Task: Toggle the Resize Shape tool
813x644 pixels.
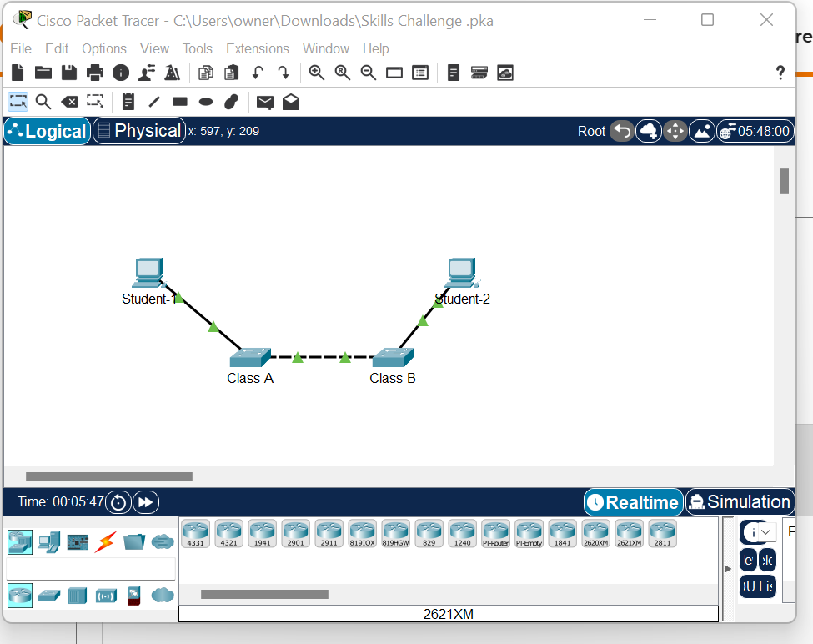Action: coord(95,101)
